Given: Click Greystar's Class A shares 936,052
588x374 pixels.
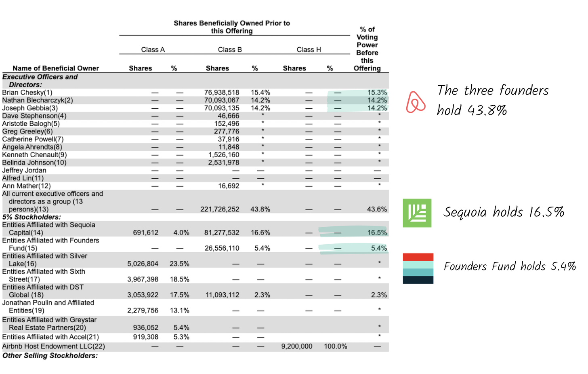Looking at the screenshot, I should pyautogui.click(x=146, y=328).
